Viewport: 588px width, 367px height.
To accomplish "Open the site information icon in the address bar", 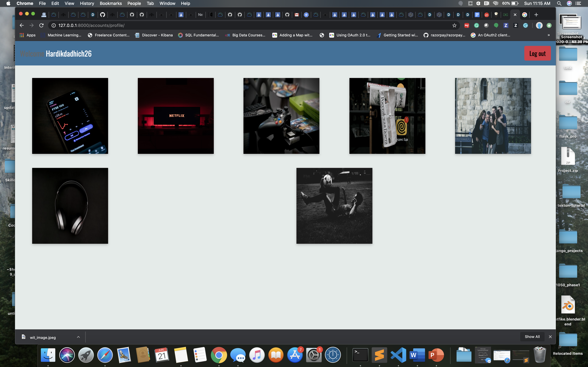I will click(54, 25).
